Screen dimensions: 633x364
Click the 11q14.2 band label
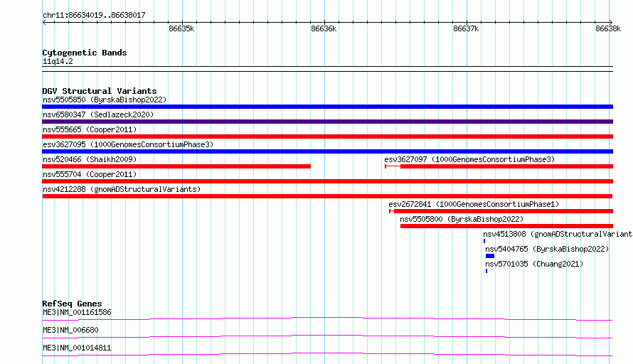point(58,61)
